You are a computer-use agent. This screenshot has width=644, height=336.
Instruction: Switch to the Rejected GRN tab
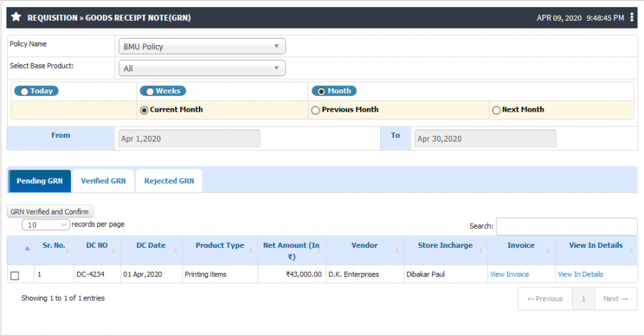click(x=169, y=181)
